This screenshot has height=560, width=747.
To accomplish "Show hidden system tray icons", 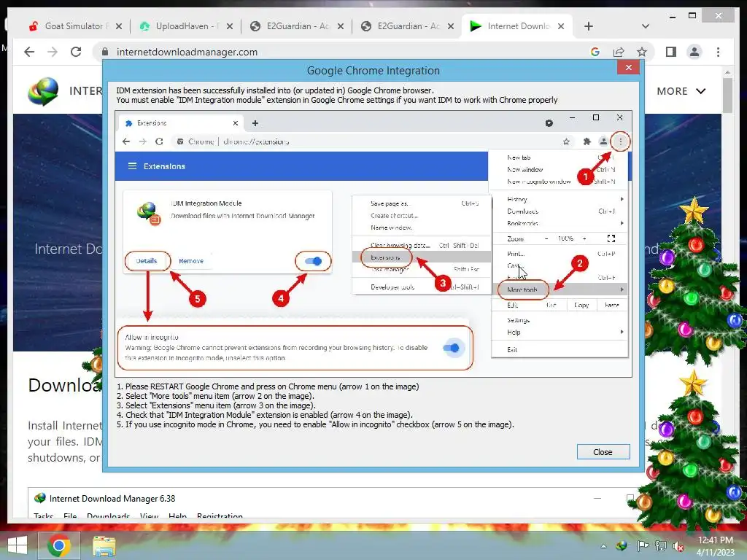I will [603, 546].
